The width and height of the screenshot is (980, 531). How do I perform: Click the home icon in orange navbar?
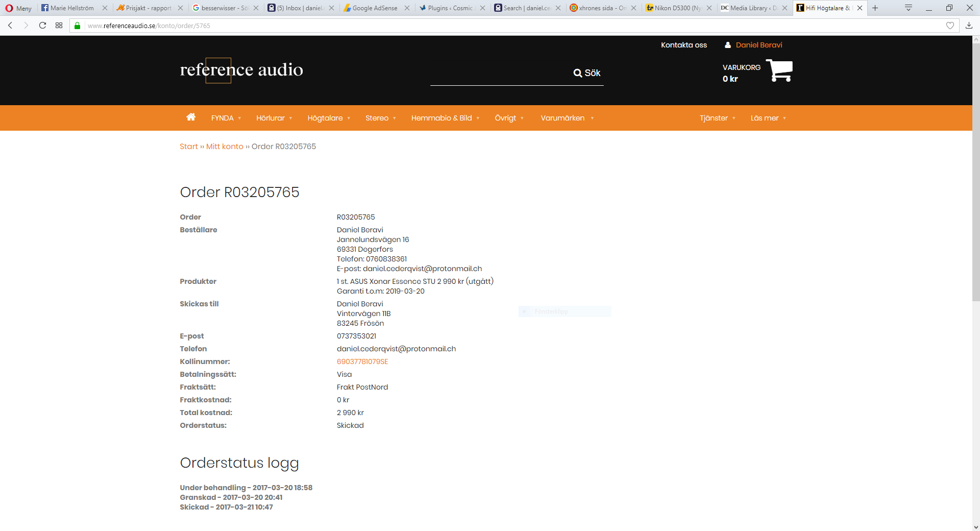[x=191, y=117]
